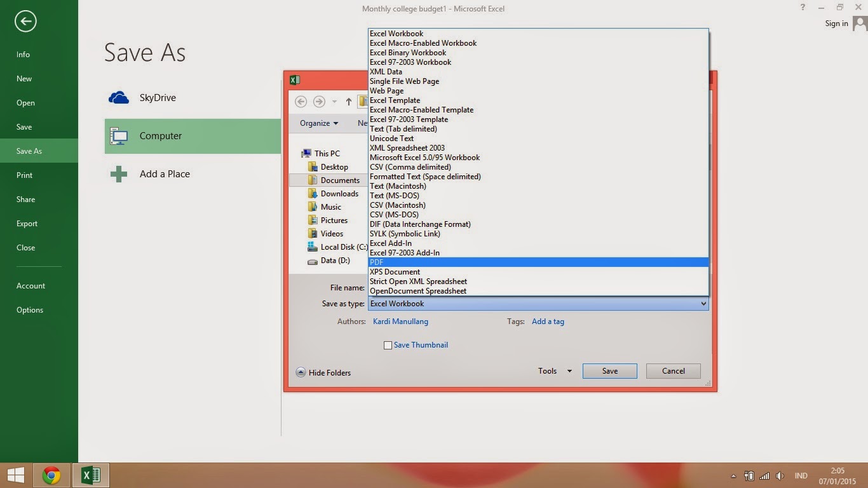The width and height of the screenshot is (868, 488).
Task: Select Computer as save location
Action: [x=193, y=136]
